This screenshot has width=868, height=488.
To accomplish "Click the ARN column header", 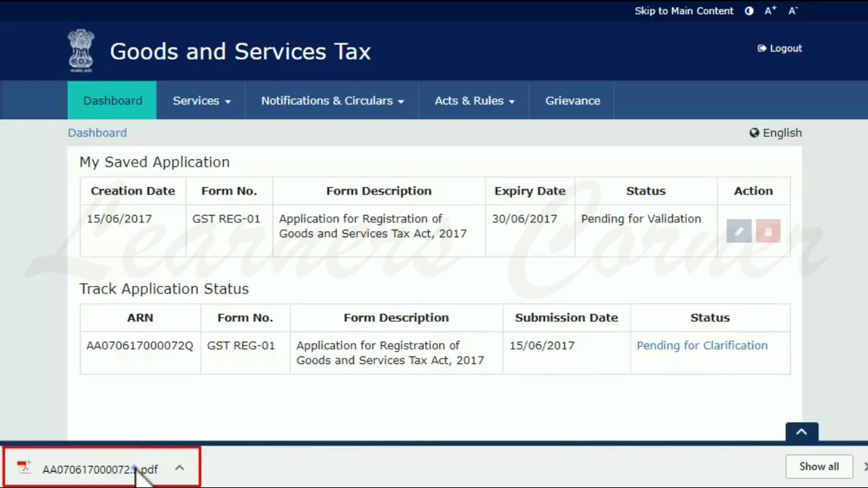I will [x=140, y=318].
